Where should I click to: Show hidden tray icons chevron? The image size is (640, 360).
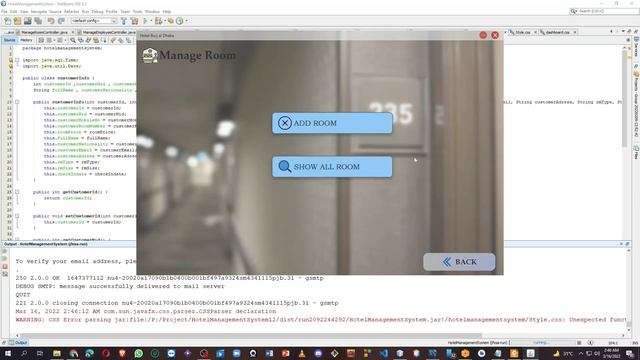coord(581,353)
